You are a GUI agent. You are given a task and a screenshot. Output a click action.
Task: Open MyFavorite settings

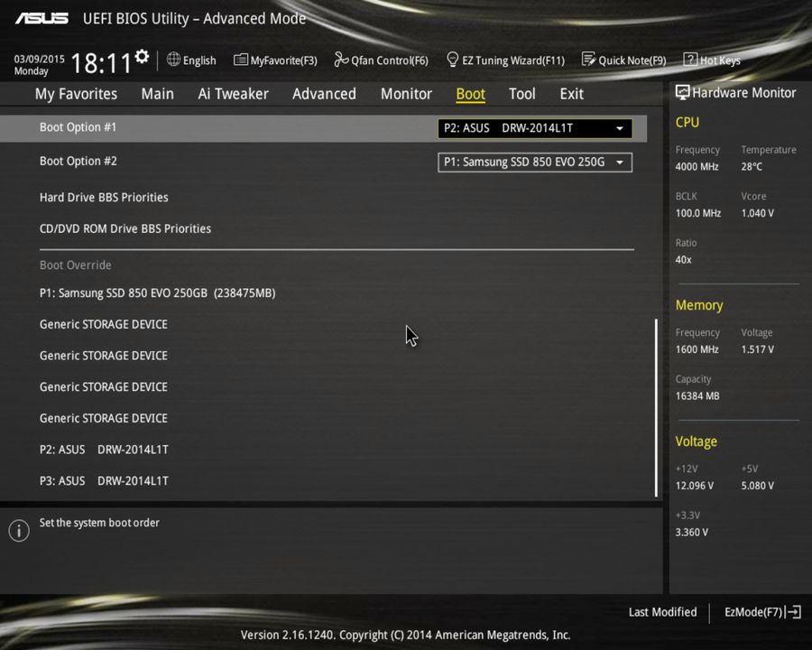(275, 60)
